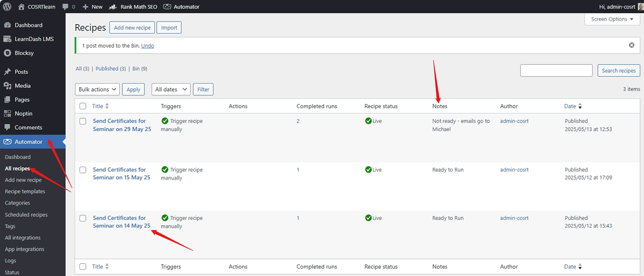
Task: Click the LearnDash LMS sidebar icon
Action: (8, 39)
